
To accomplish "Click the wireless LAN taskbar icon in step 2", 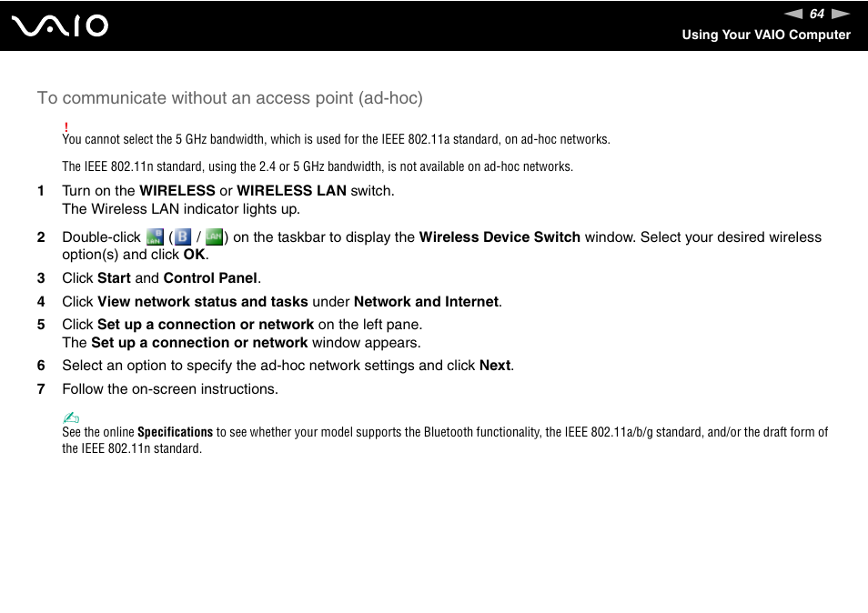I will (155, 237).
